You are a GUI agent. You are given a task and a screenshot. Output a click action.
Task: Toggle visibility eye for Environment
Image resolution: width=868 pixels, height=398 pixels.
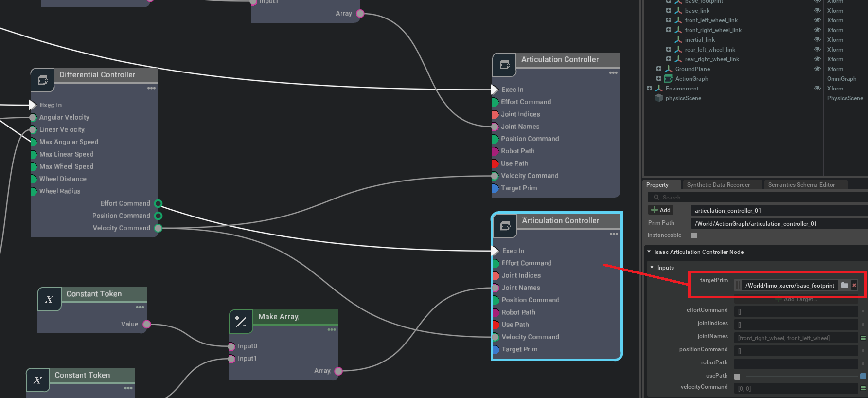(817, 88)
